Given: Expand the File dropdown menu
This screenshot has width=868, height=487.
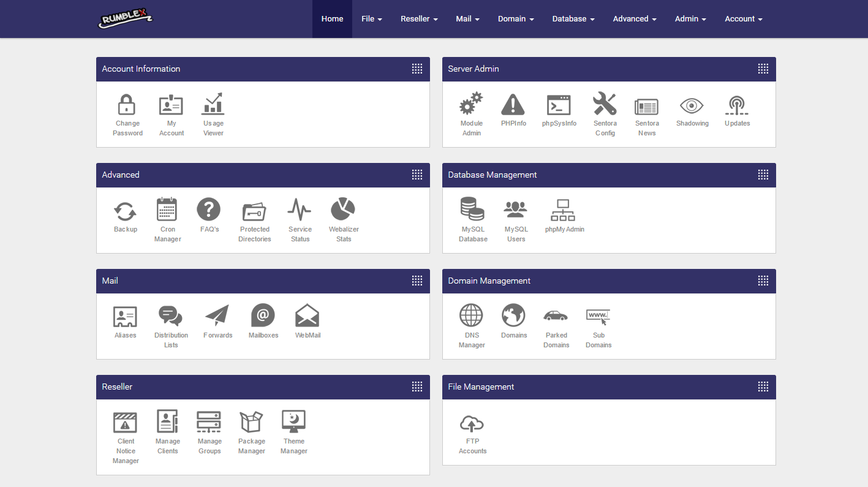Looking at the screenshot, I should (x=371, y=19).
